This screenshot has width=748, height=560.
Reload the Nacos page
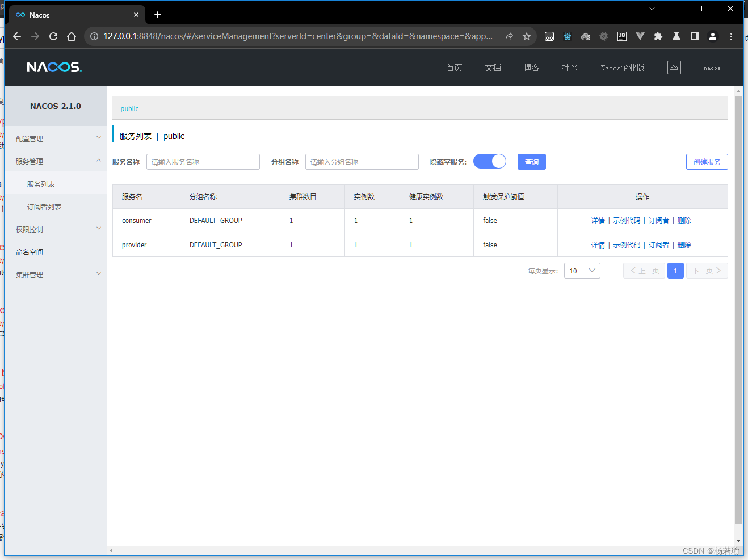[53, 36]
